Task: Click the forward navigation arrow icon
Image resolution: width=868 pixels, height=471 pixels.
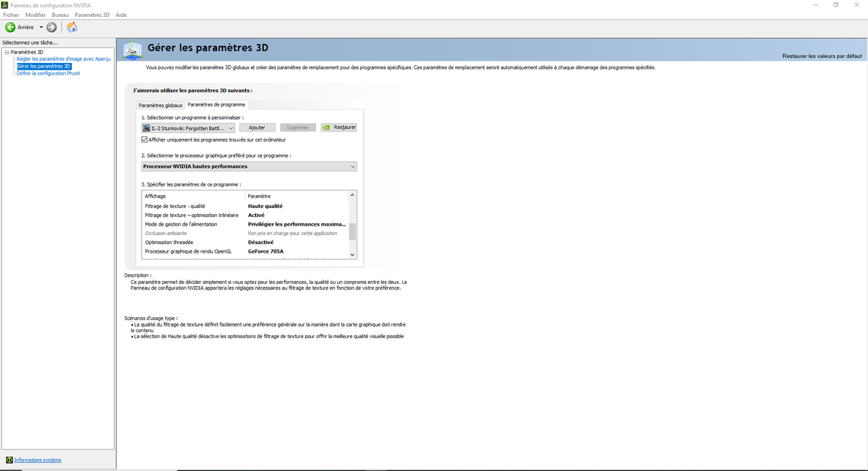Action: click(52, 27)
